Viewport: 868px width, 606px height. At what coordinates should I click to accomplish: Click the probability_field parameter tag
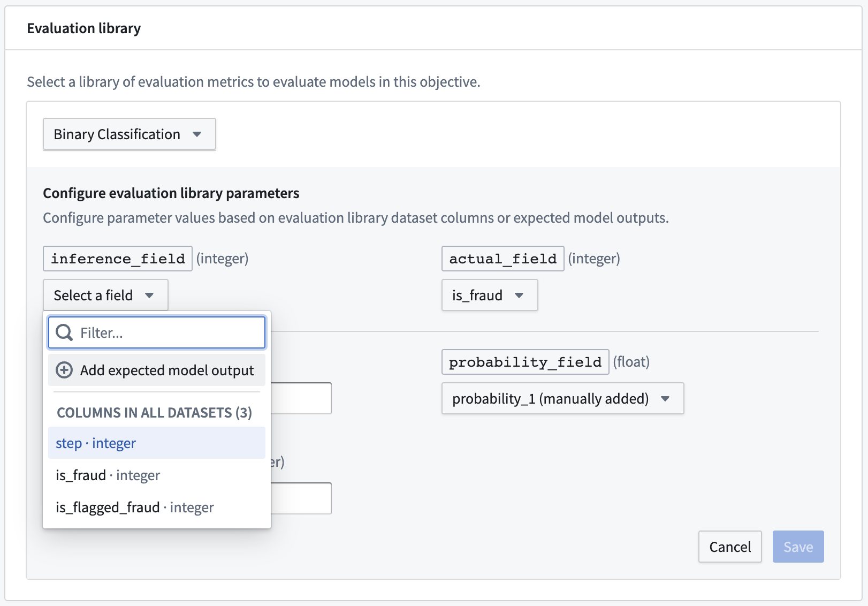click(526, 362)
